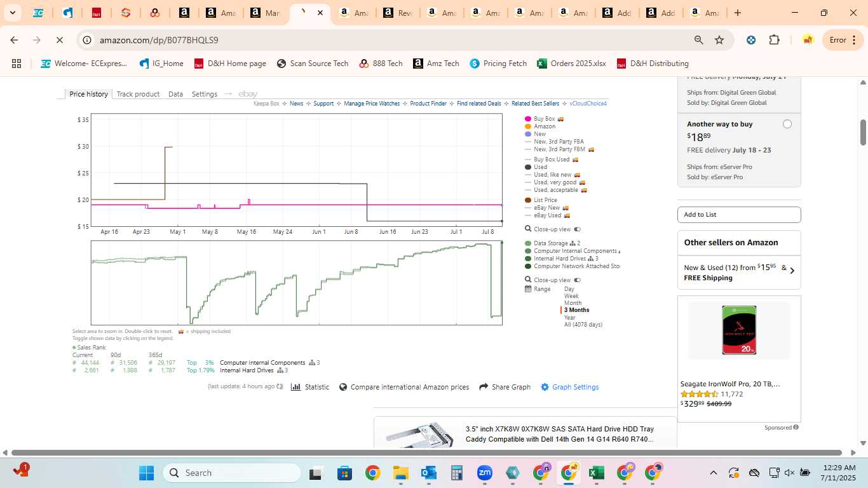Image resolution: width=868 pixels, height=488 pixels.
Task: Open Excel from the taskbar
Action: tap(596, 473)
